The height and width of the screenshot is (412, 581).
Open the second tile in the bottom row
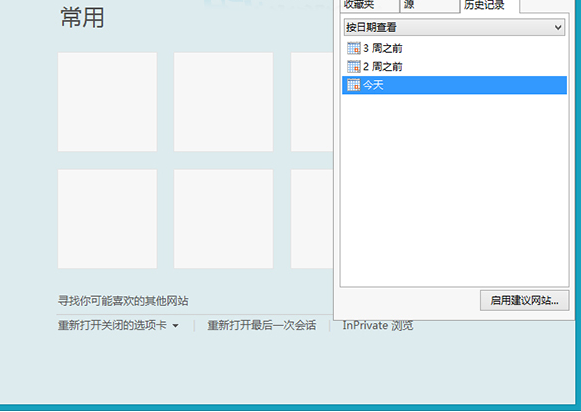(223, 219)
